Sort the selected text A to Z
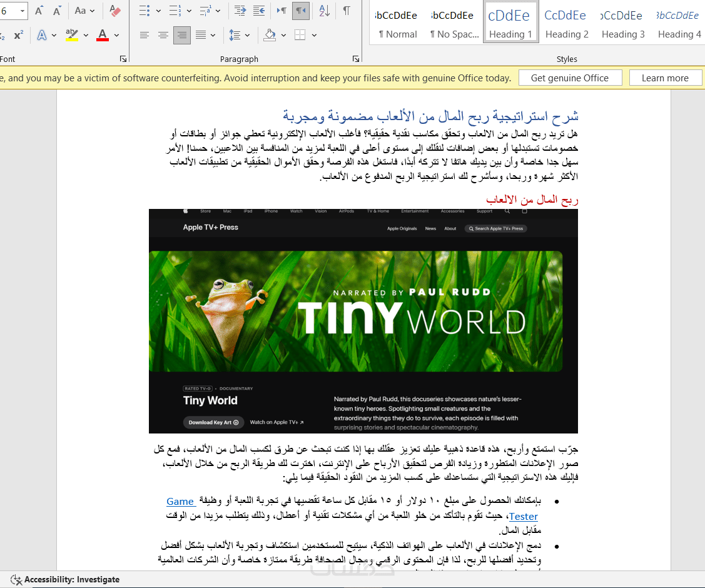The height and width of the screenshot is (588, 705). [324, 11]
